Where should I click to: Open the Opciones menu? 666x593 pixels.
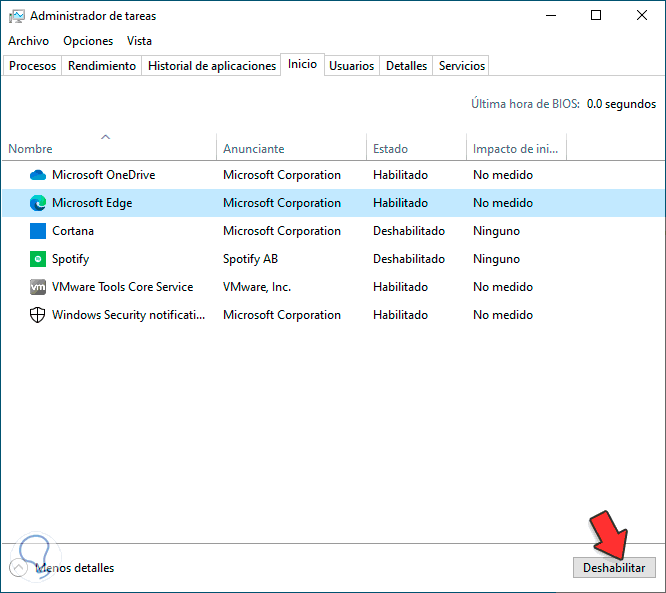point(88,41)
